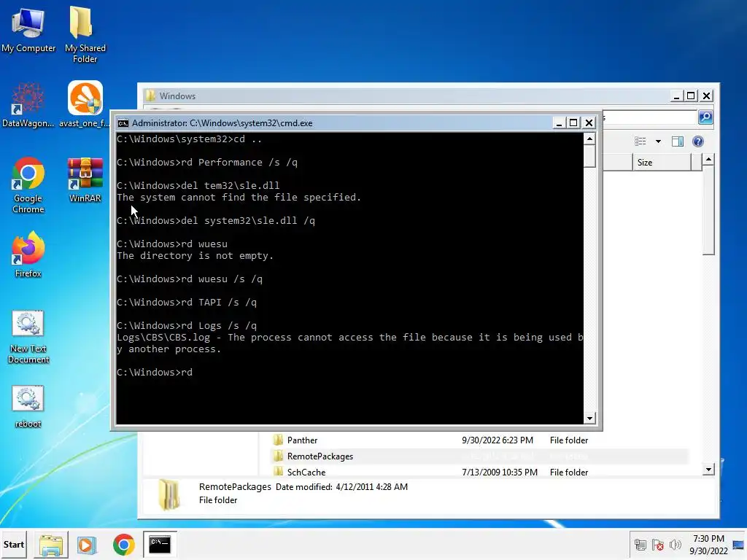Open My Shared Folder on desktop
The width and height of the screenshot is (747, 560).
85,34
